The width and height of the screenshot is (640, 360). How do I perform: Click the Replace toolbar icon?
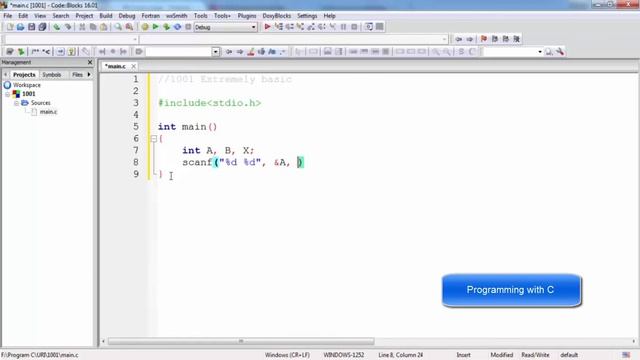pyautogui.click(x=129, y=27)
